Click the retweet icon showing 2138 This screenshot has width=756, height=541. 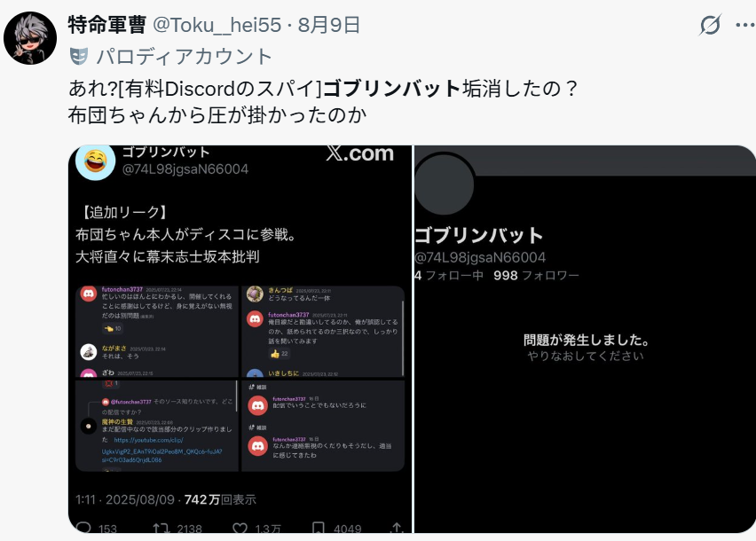(161, 528)
